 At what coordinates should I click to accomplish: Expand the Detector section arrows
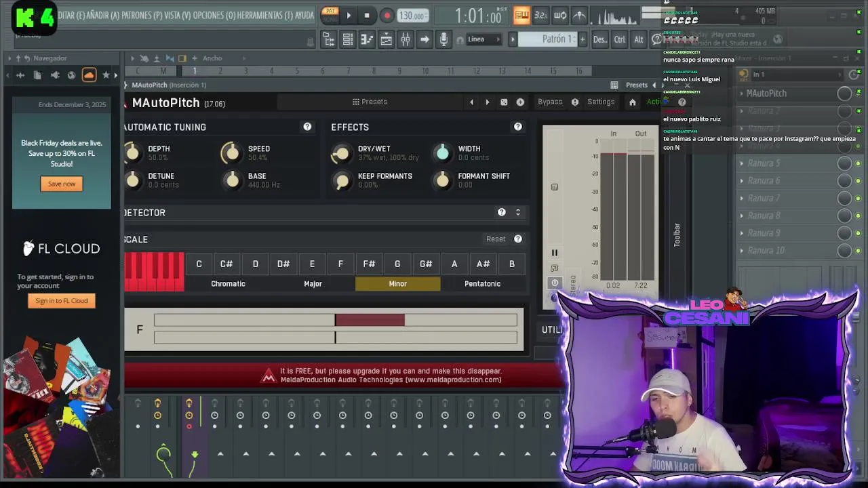click(518, 212)
